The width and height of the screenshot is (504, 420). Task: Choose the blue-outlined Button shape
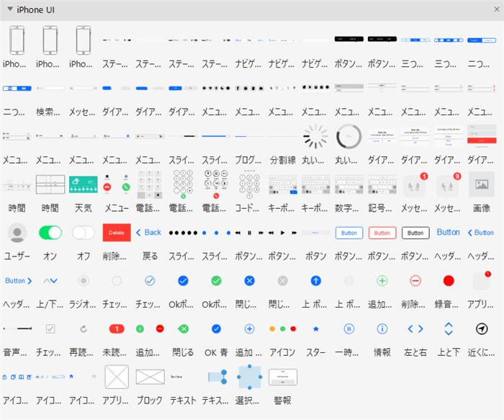point(348,233)
